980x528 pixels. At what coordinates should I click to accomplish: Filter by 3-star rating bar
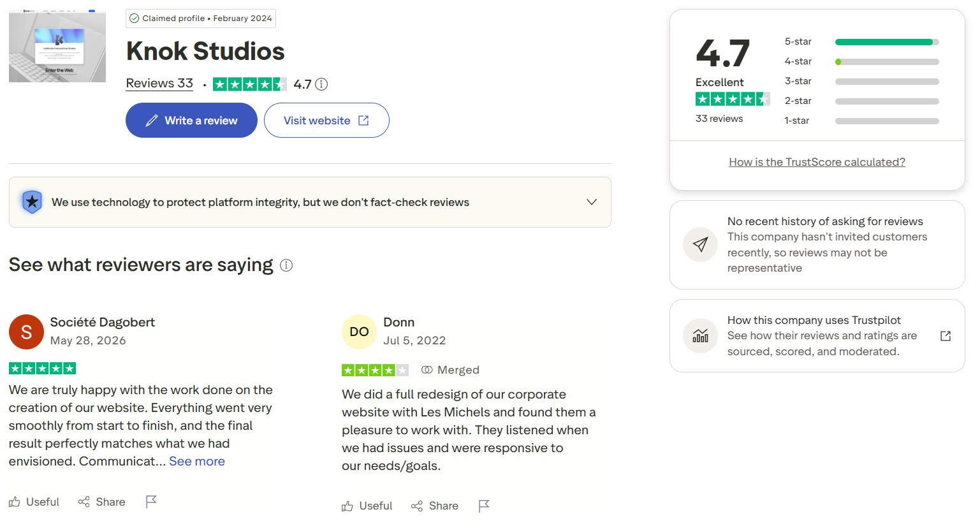[x=887, y=82]
